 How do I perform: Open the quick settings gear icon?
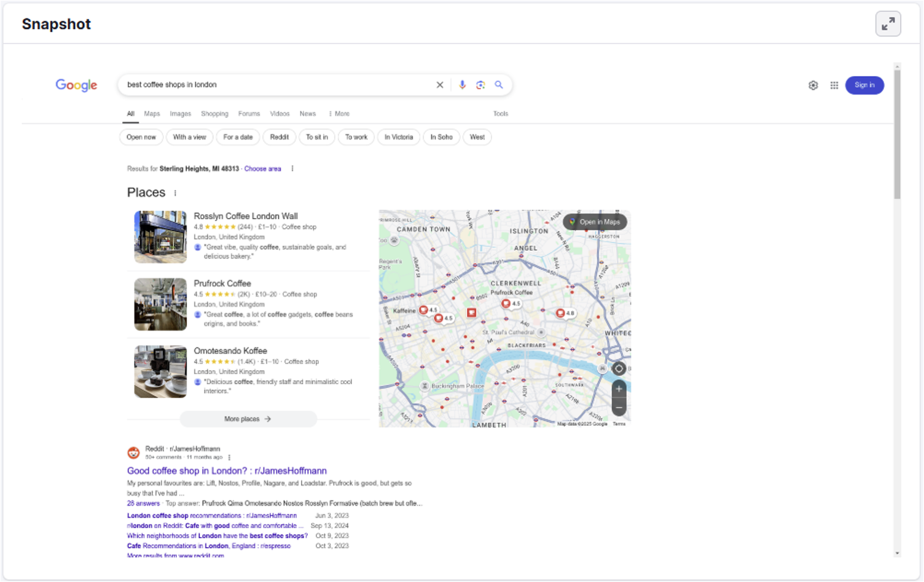813,85
